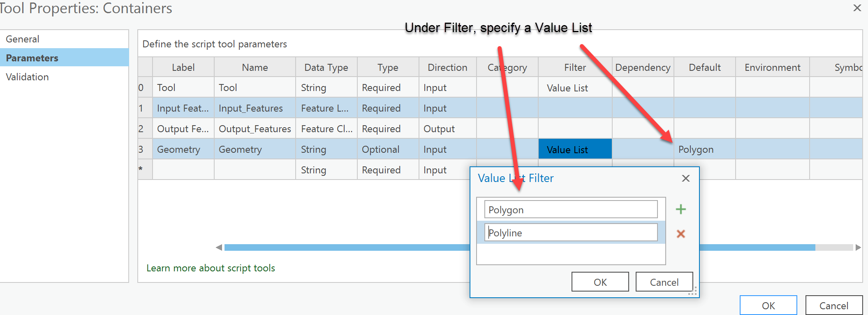Switch to the Validation tab
Image resolution: width=868 pixels, height=315 pixels.
point(27,77)
